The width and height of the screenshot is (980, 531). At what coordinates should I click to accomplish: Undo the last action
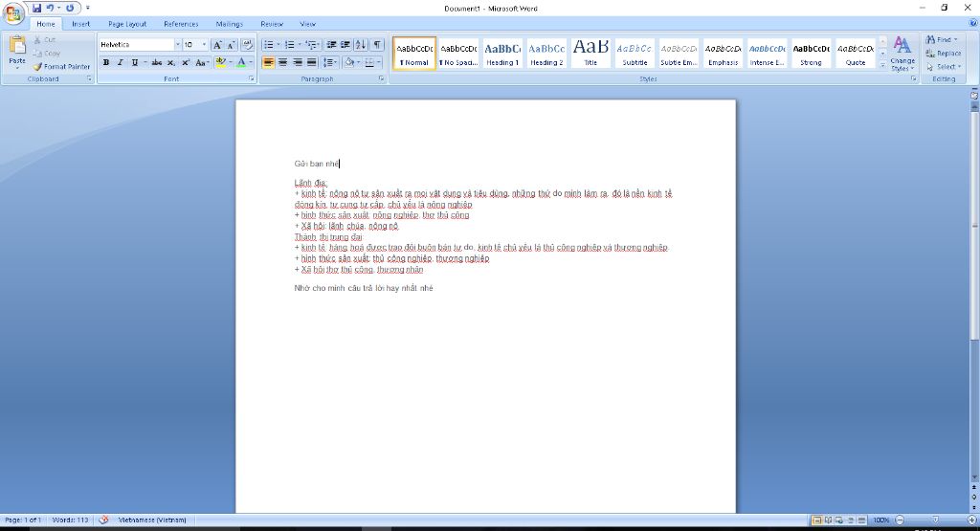[50, 8]
